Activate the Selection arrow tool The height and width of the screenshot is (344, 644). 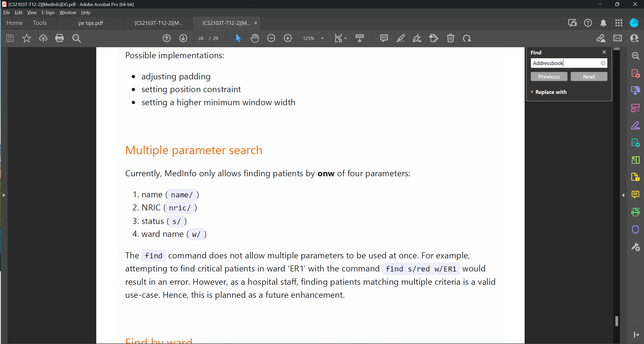pyautogui.click(x=238, y=38)
